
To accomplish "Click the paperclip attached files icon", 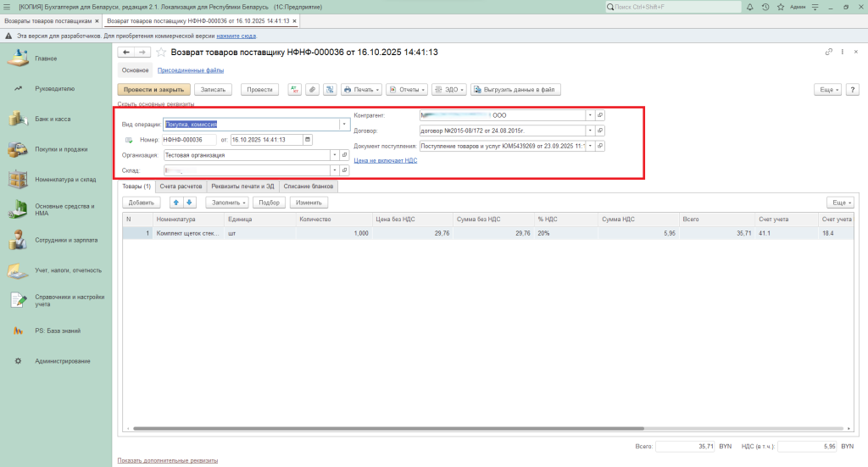I will [x=311, y=89].
